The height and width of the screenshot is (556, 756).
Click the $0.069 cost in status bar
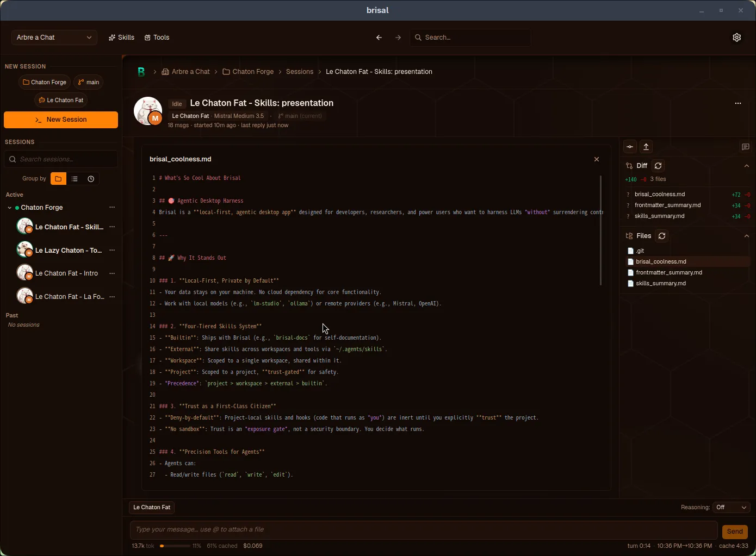click(253, 546)
